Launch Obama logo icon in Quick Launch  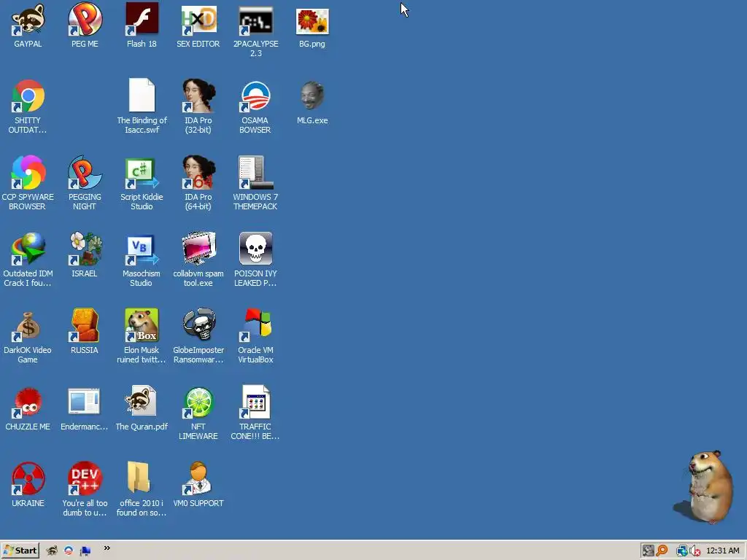(69, 551)
